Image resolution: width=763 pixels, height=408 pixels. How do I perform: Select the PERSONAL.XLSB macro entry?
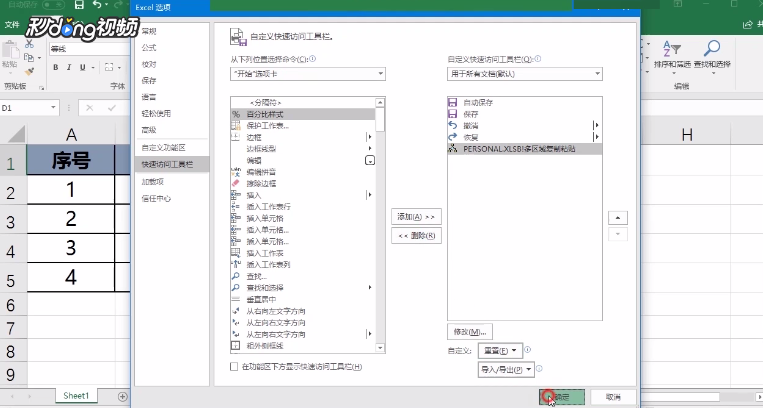pos(525,149)
